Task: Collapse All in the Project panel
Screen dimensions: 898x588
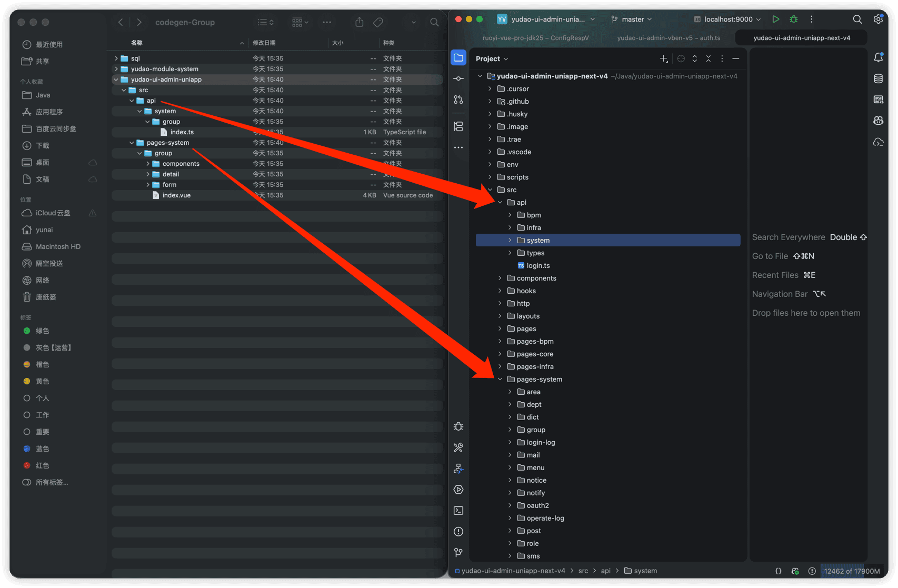Action: click(x=708, y=58)
